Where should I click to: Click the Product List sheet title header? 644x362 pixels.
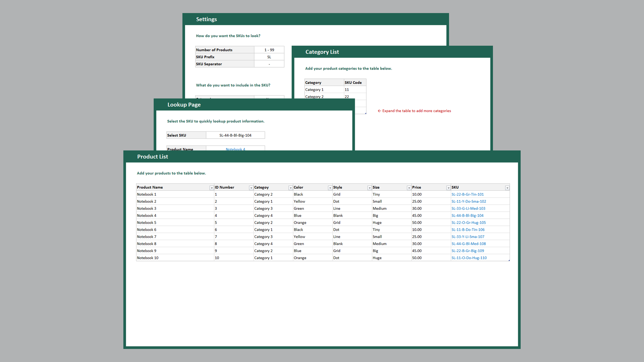(x=153, y=157)
